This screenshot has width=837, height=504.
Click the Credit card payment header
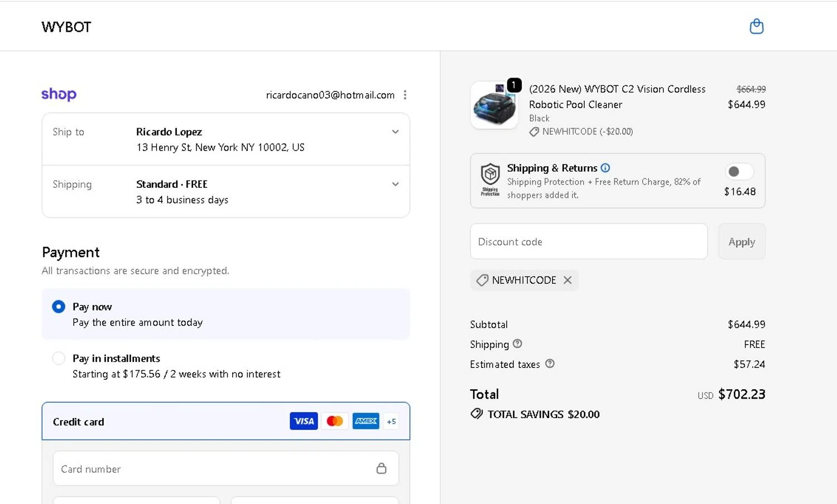click(226, 421)
